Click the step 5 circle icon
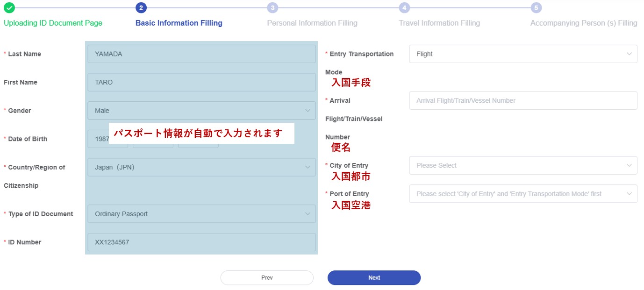Screen dimensions: 644x290 (x=537, y=7)
